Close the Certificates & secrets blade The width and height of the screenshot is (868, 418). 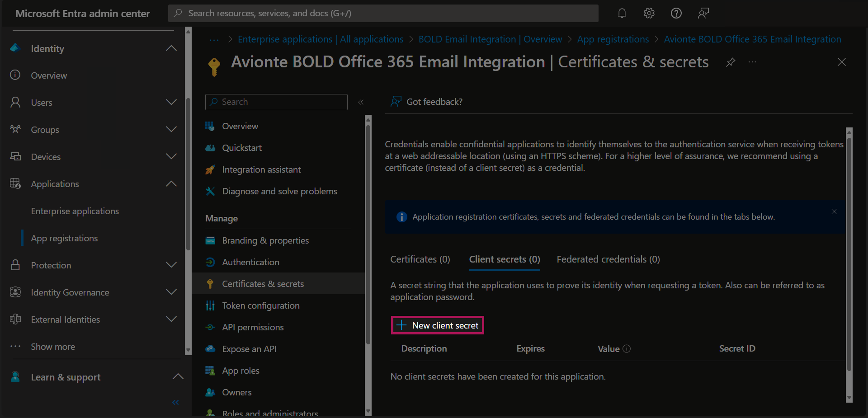coord(841,62)
